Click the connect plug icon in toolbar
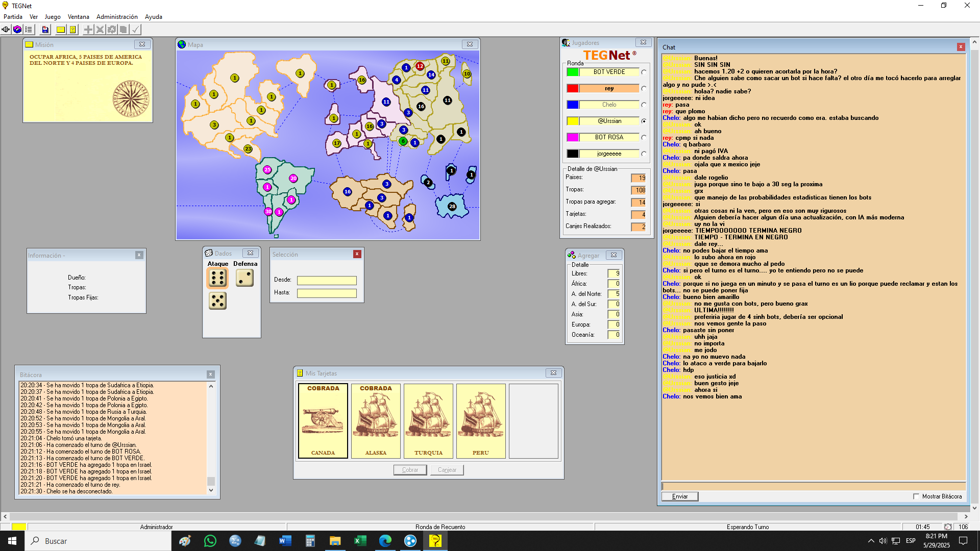This screenshot has height=551, width=980. (6, 30)
